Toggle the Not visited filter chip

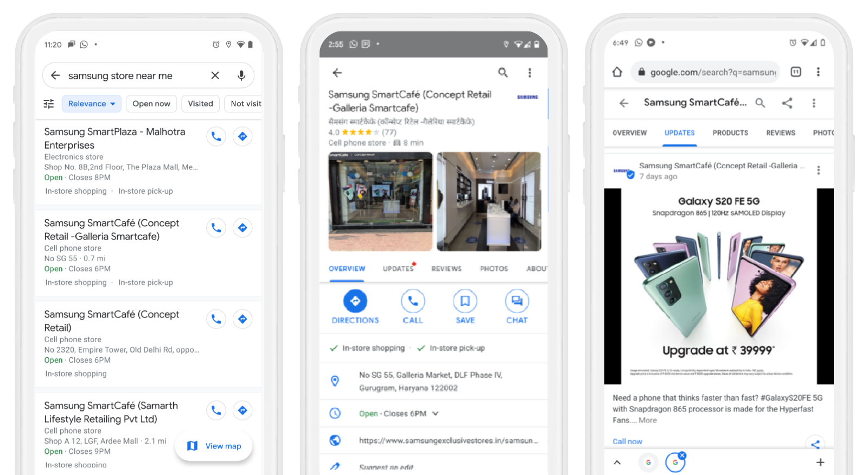pyautogui.click(x=244, y=104)
